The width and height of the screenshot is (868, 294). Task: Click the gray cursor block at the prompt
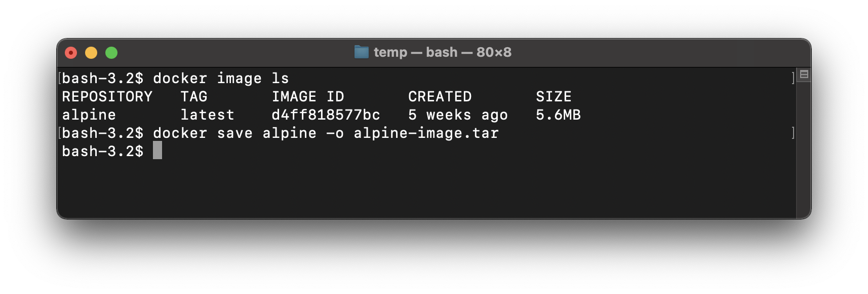(x=157, y=151)
